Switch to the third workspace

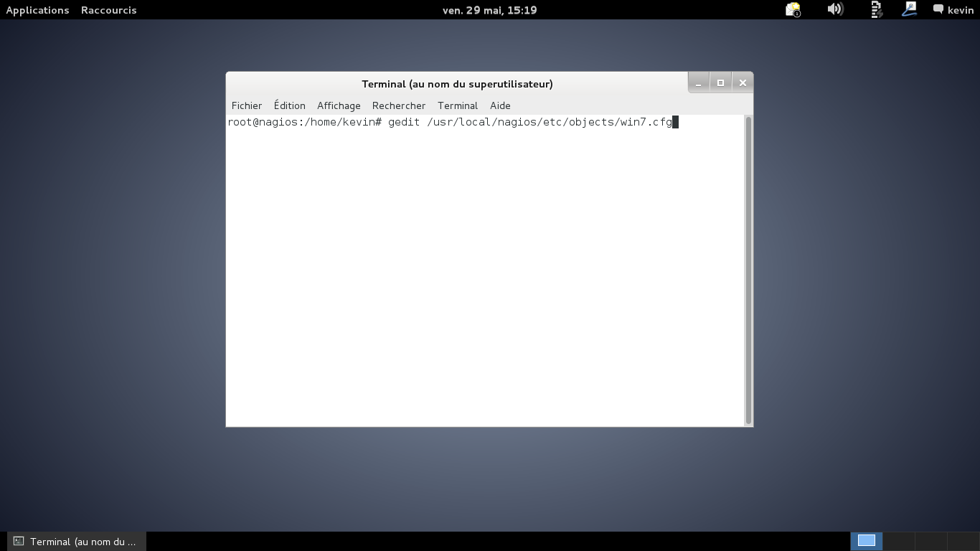(x=931, y=541)
